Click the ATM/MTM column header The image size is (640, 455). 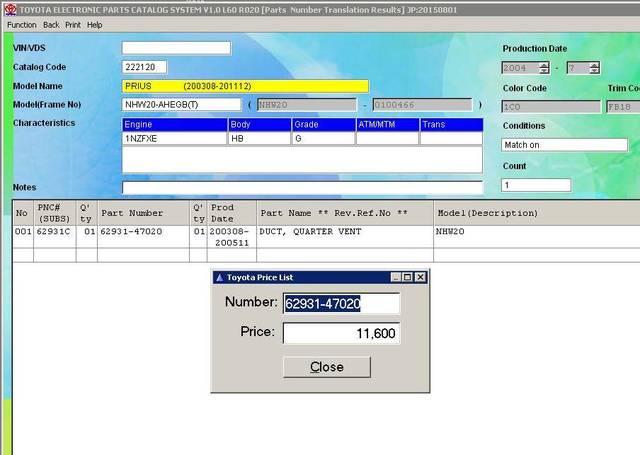pos(387,124)
